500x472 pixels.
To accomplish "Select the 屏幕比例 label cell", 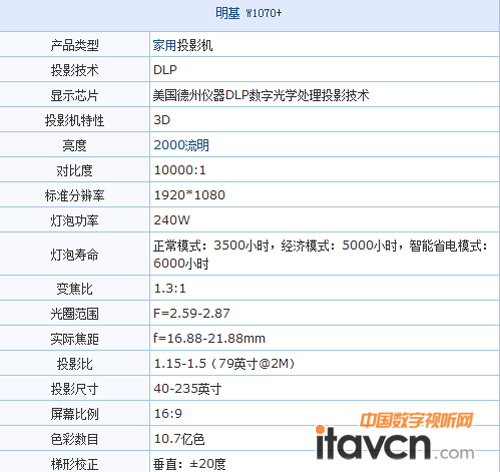I will [74, 413].
